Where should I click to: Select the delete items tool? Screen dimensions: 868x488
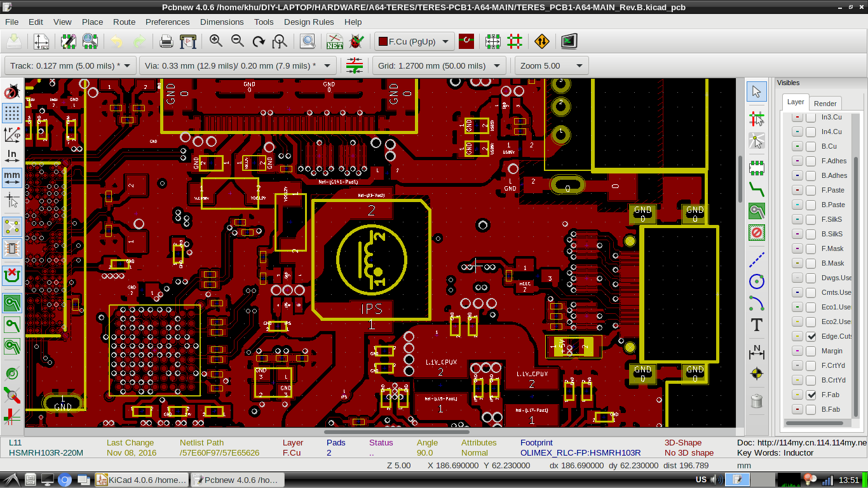(x=756, y=401)
